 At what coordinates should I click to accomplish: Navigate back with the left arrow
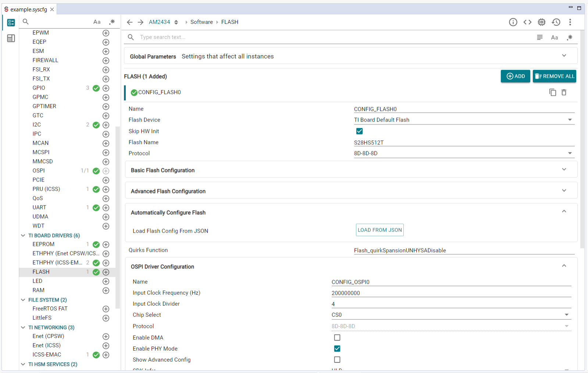[129, 22]
